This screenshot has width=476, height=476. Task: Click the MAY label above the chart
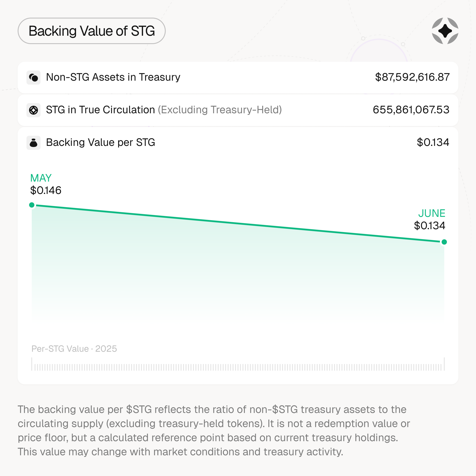41,178
